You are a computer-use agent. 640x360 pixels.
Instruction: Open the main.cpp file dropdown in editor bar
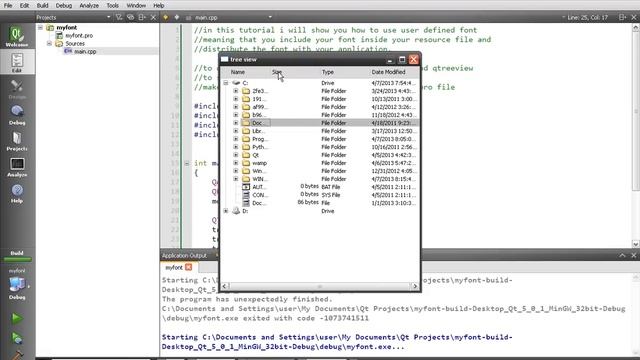tap(270, 17)
